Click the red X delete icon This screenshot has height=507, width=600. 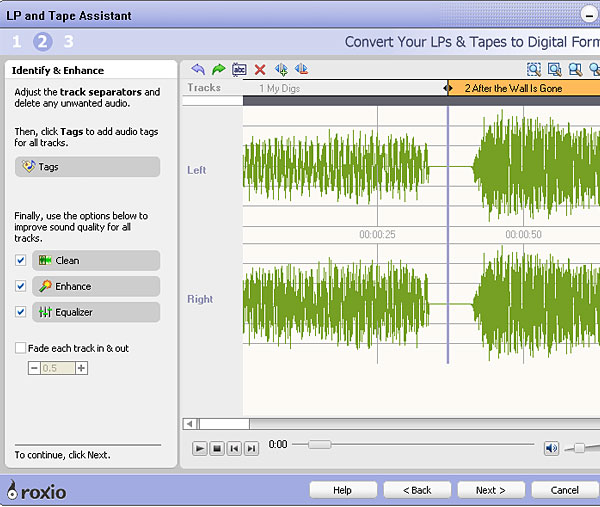260,69
